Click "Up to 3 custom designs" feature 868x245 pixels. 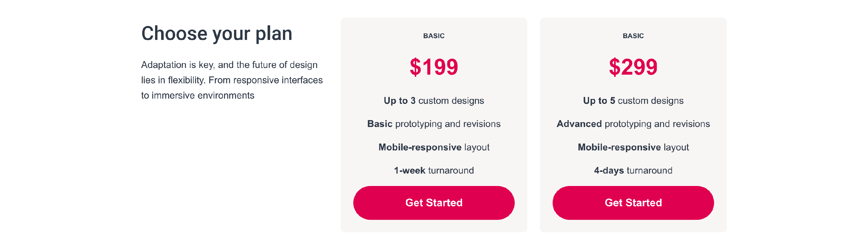click(434, 101)
